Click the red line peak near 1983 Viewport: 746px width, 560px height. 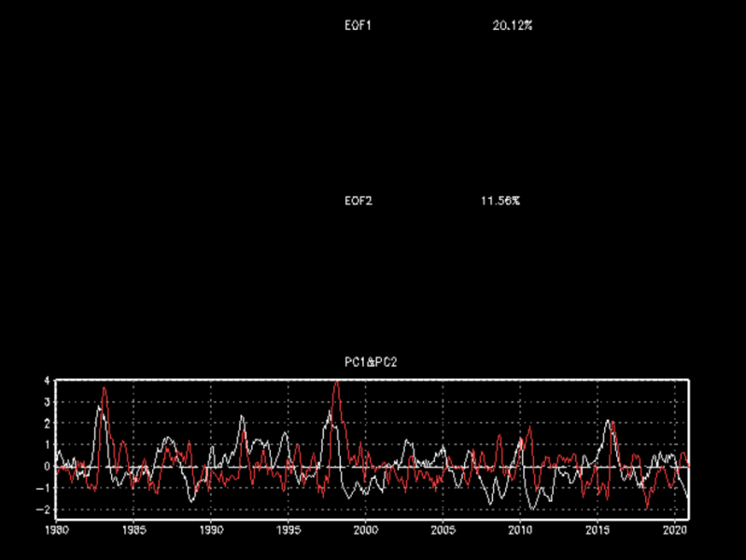[105, 388]
